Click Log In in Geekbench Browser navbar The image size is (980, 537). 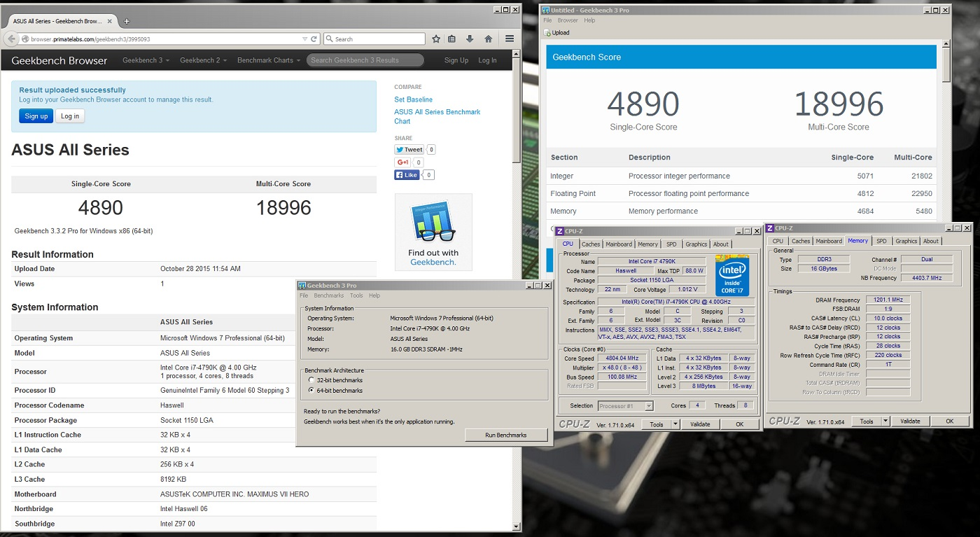pyautogui.click(x=487, y=60)
